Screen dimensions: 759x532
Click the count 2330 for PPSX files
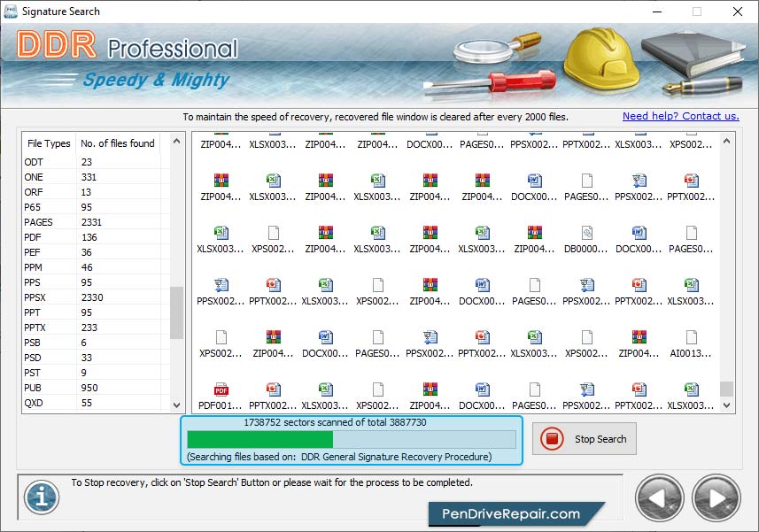(92, 297)
